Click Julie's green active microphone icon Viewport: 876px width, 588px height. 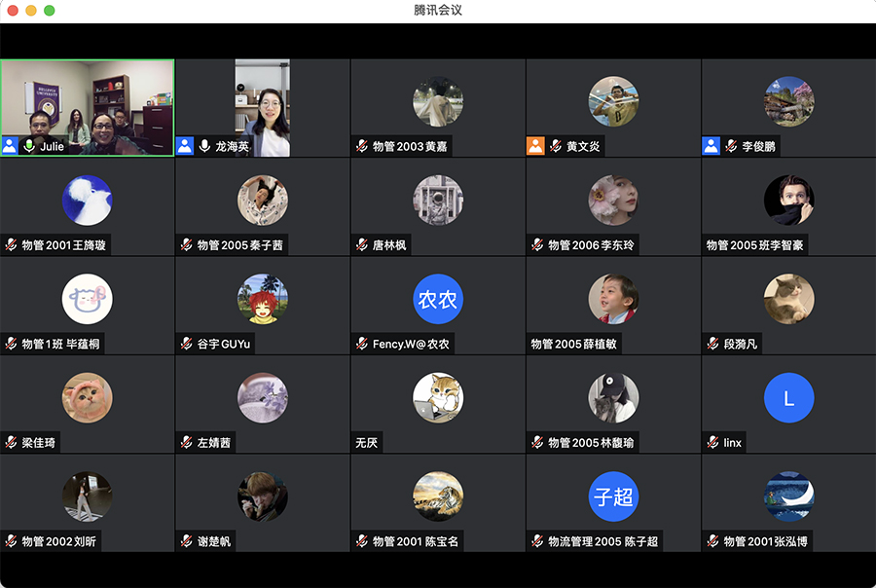click(x=29, y=146)
